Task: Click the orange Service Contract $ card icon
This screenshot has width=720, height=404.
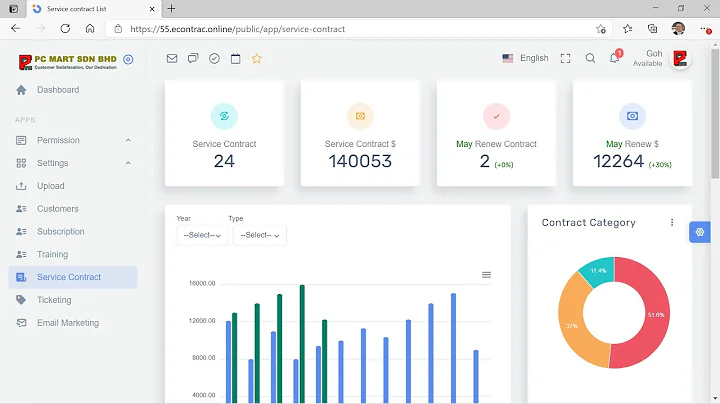Action: (360, 116)
